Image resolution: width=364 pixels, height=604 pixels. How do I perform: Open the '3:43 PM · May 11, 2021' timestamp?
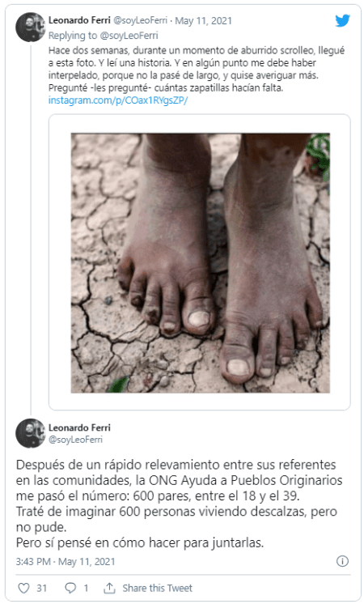[66, 562]
